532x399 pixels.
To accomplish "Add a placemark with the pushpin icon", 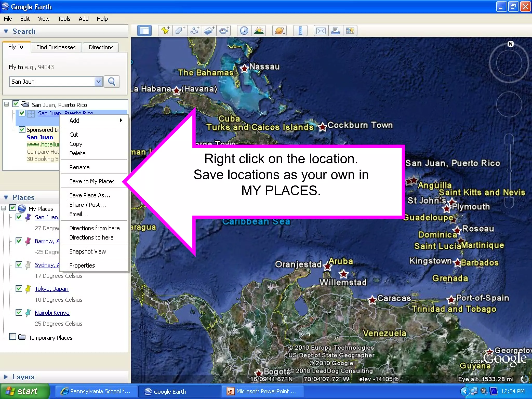I will coord(165,31).
